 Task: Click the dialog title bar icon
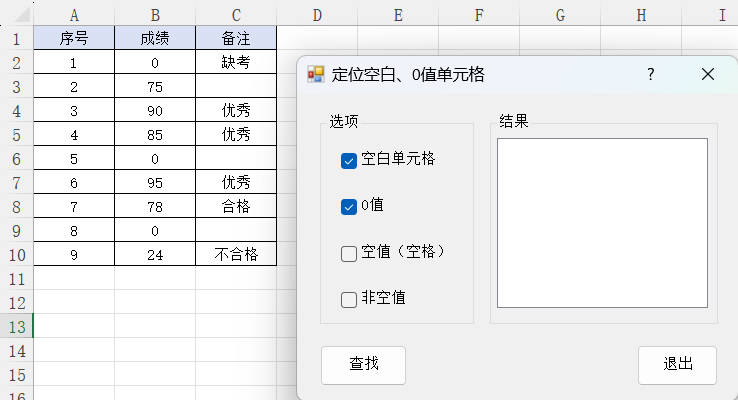pyautogui.click(x=316, y=74)
